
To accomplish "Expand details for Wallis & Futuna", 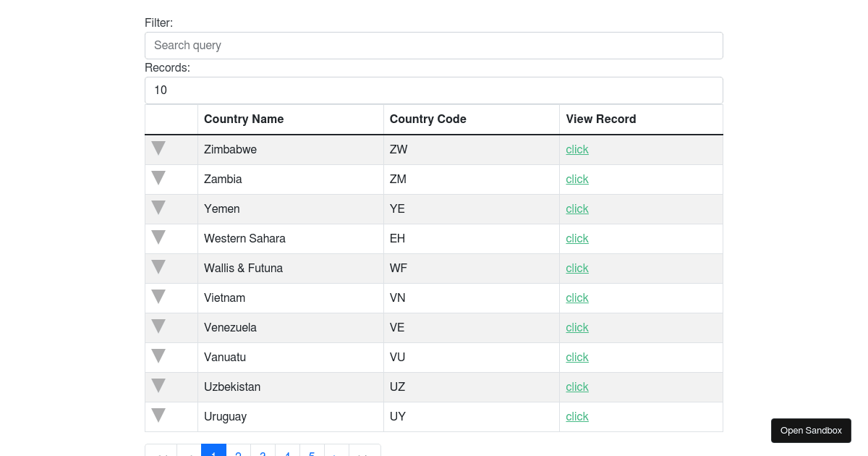I will click(158, 267).
